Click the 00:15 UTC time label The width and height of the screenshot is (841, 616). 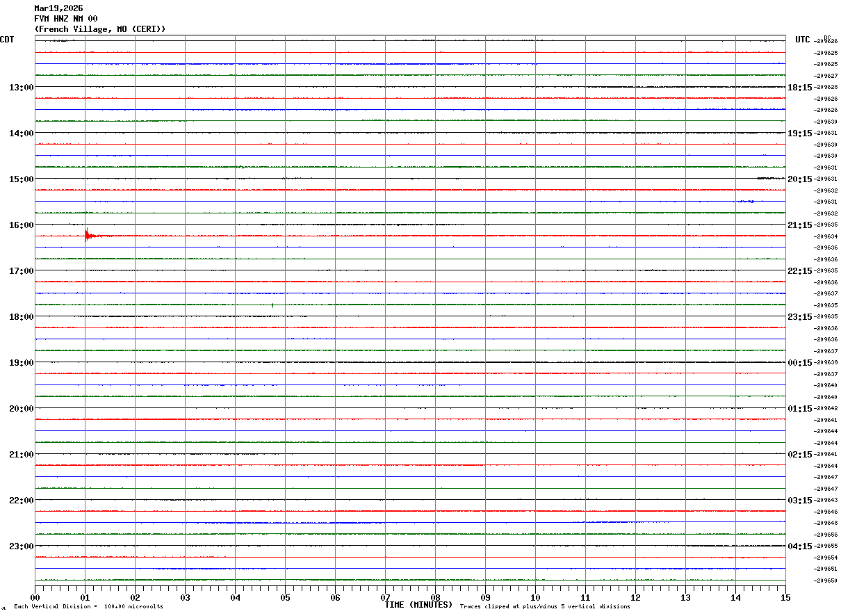click(x=799, y=362)
